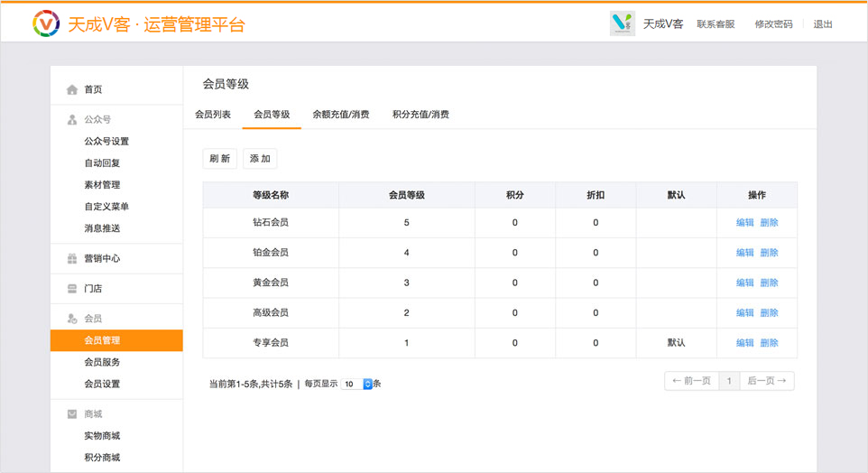Click the gift icon beside 营销中心
868x473 pixels.
coord(72,258)
